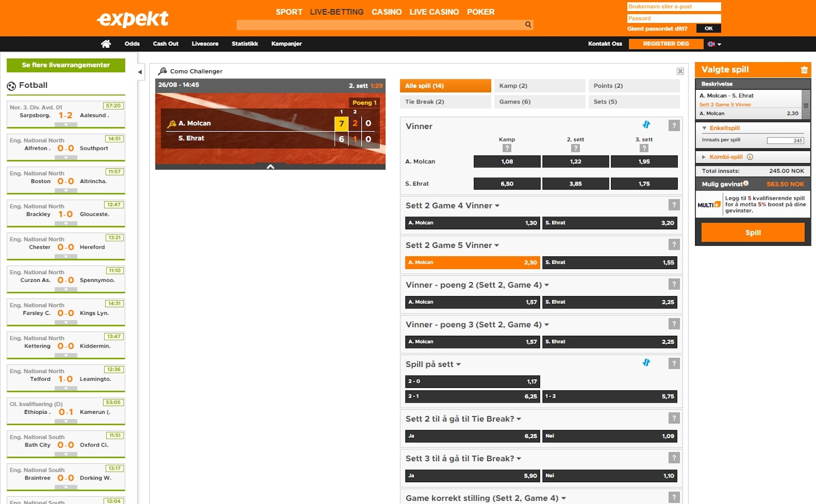Switch to the Games (6) tab
The height and width of the screenshot is (504, 816).
coord(539,102)
